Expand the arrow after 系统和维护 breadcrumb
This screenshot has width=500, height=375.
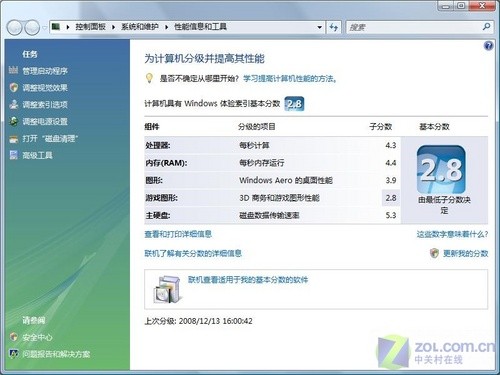click(166, 27)
